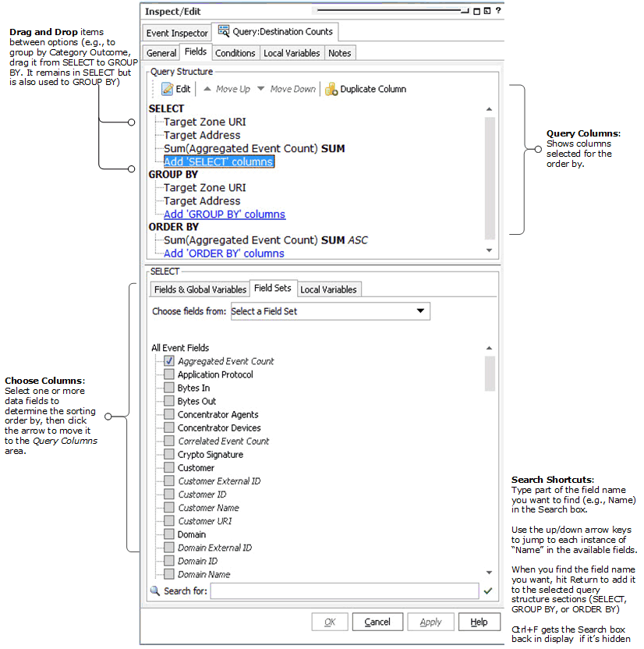The image size is (644, 649).
Task: Click into the Search for text field
Action: (344, 591)
